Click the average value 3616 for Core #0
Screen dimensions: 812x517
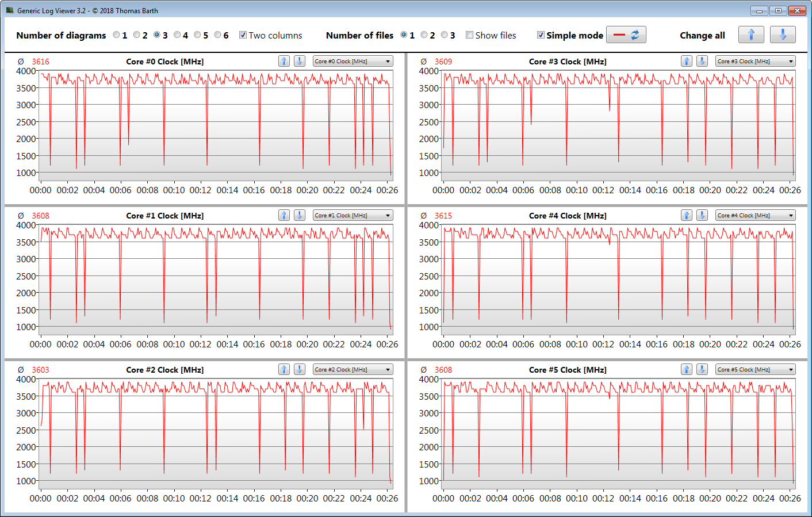pyautogui.click(x=40, y=62)
